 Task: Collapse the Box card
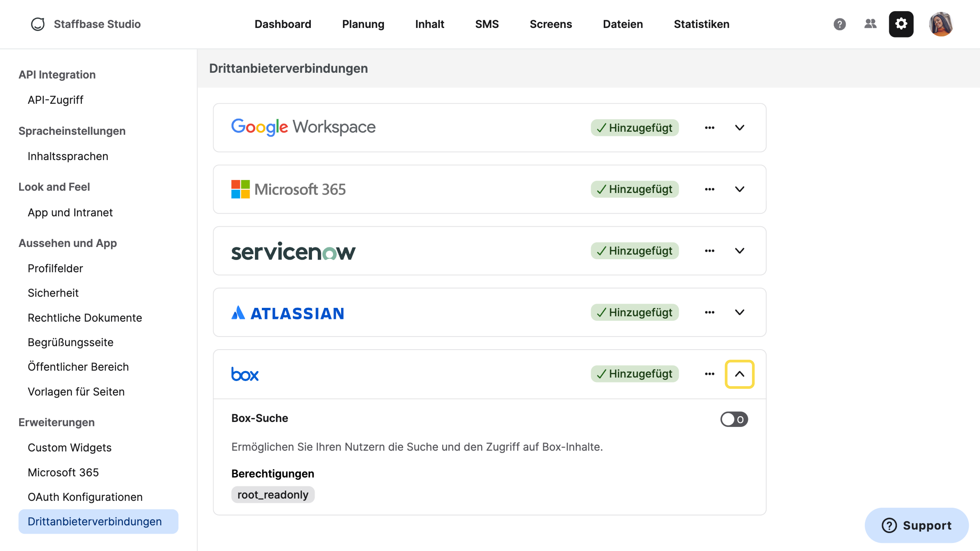[740, 374]
